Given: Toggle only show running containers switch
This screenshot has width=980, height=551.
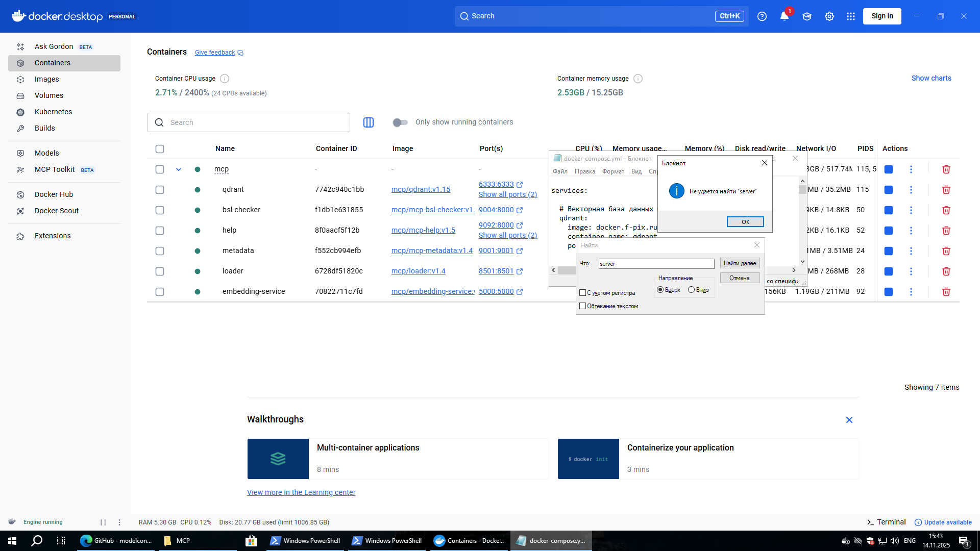Looking at the screenshot, I should (x=400, y=122).
